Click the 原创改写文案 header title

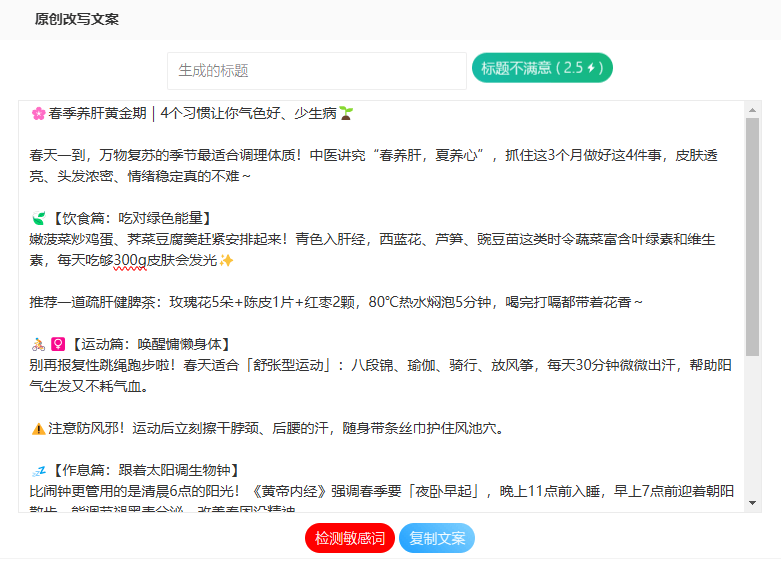[76, 20]
